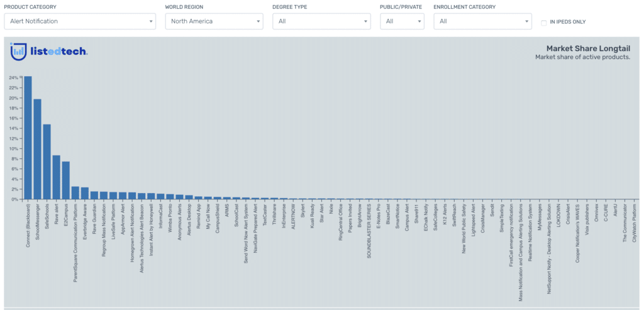Click the CrisisManager label

coord(482,218)
